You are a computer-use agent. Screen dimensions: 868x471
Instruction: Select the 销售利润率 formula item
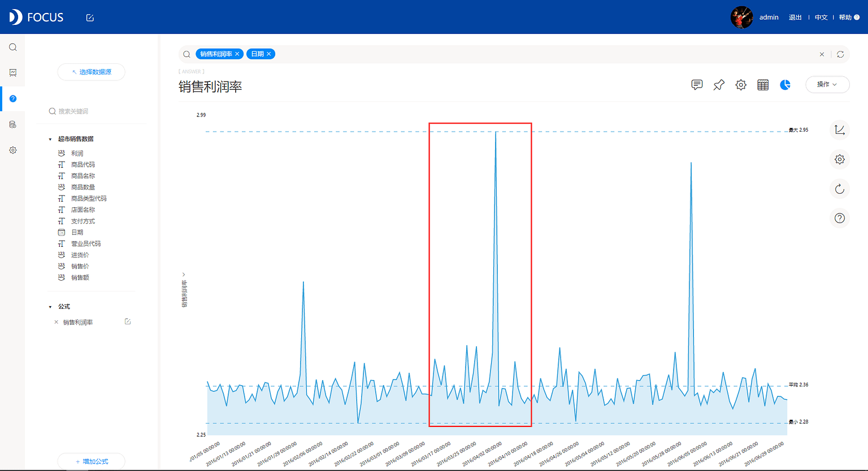coord(78,322)
